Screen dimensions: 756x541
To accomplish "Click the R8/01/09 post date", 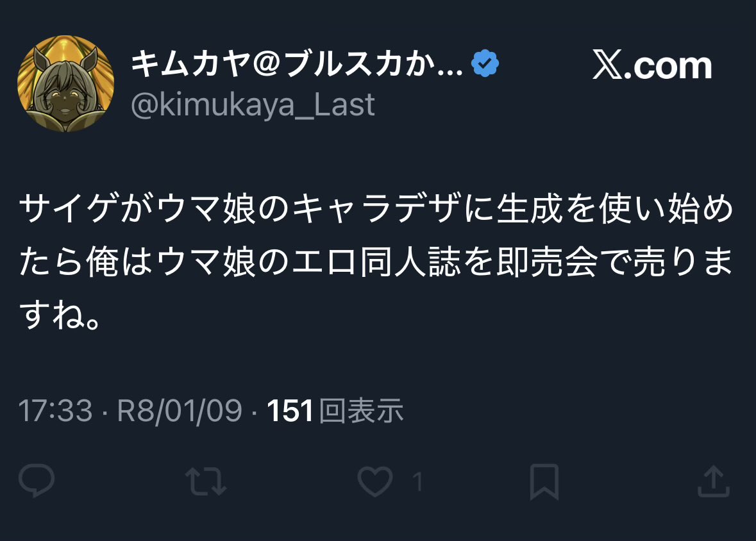I will [179, 411].
